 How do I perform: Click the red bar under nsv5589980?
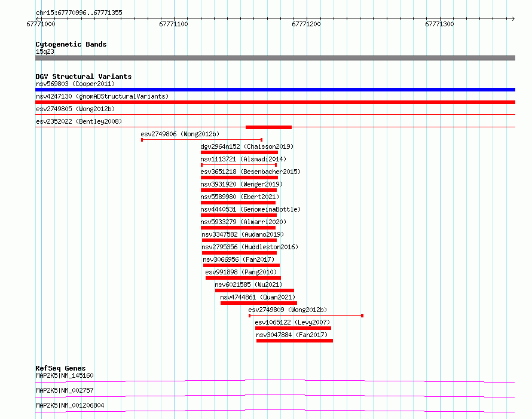[238, 203]
